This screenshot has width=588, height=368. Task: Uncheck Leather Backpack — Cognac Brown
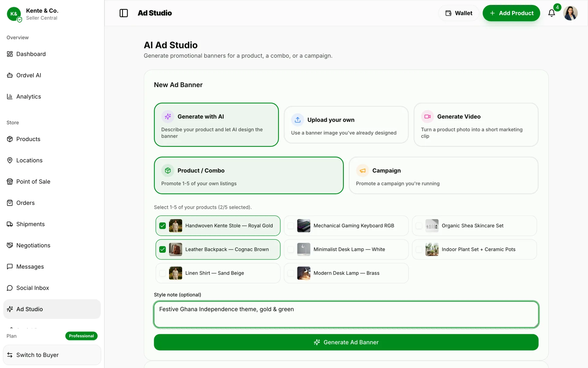click(x=163, y=249)
